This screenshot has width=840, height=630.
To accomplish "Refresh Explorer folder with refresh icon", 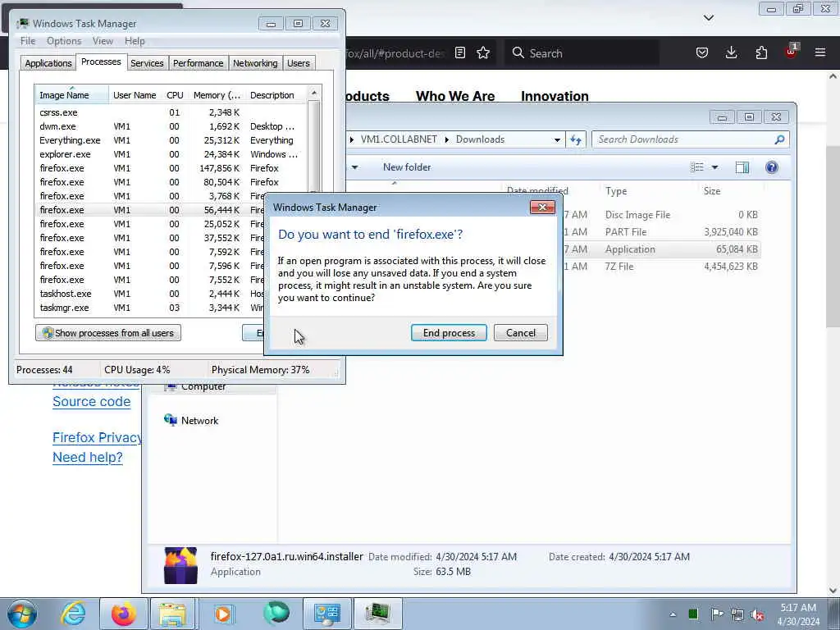I will click(x=576, y=139).
